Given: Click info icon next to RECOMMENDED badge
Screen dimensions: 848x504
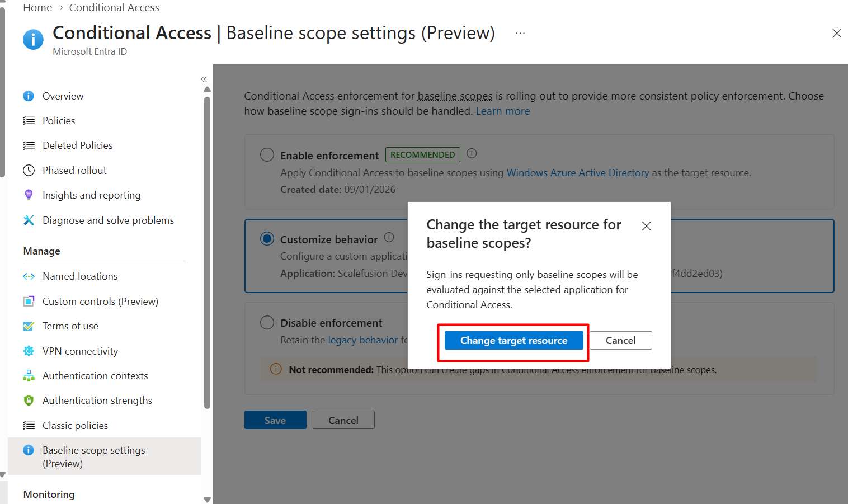Looking at the screenshot, I should (472, 153).
